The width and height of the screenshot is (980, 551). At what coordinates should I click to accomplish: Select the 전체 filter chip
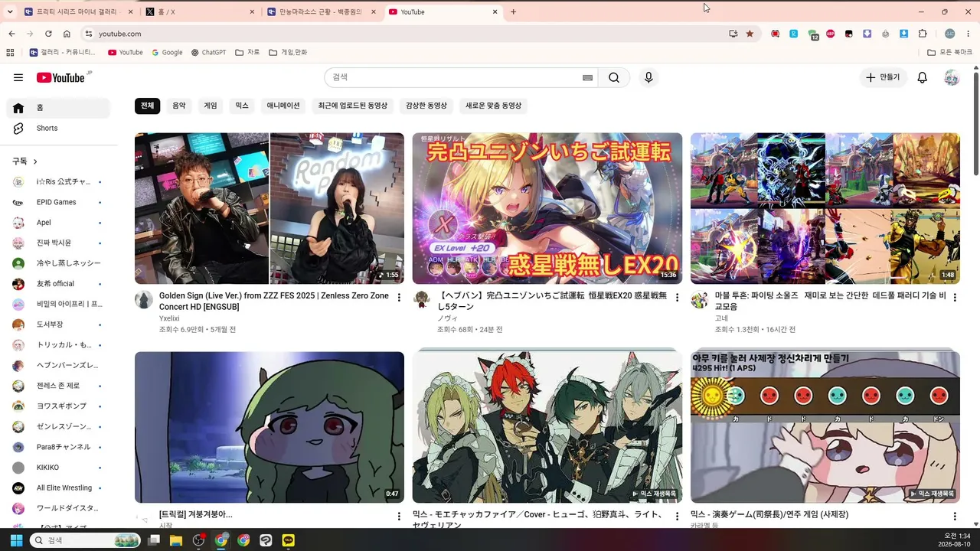click(x=147, y=106)
